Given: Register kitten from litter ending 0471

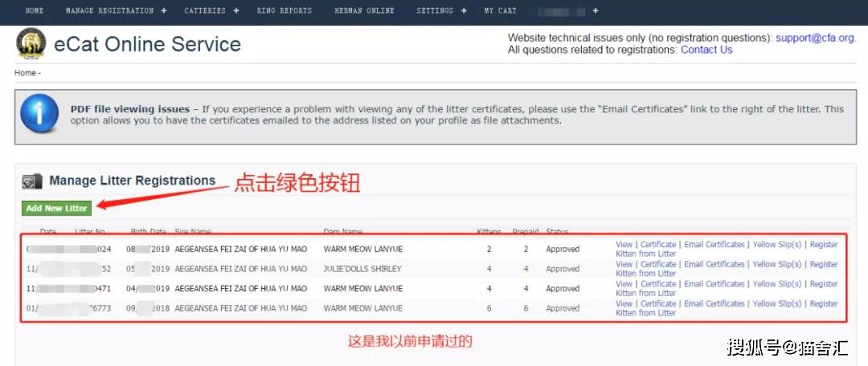Looking at the screenshot, I should coord(727,288).
